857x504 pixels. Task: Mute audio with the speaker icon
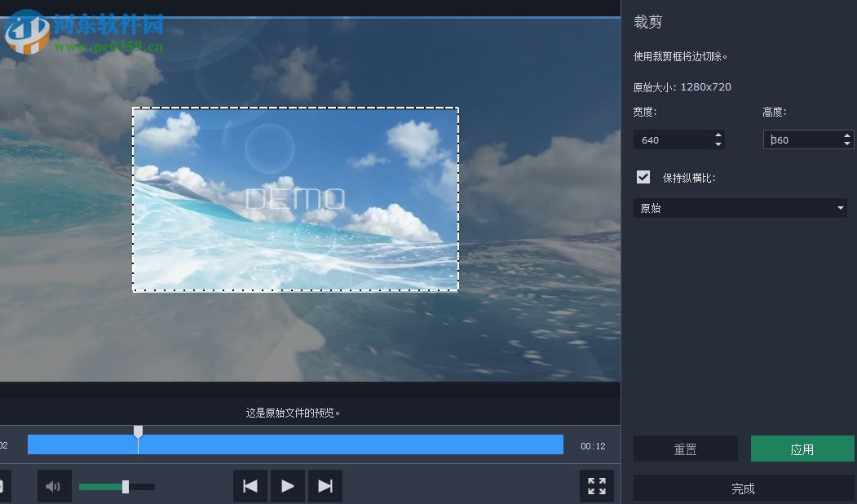coord(54,485)
